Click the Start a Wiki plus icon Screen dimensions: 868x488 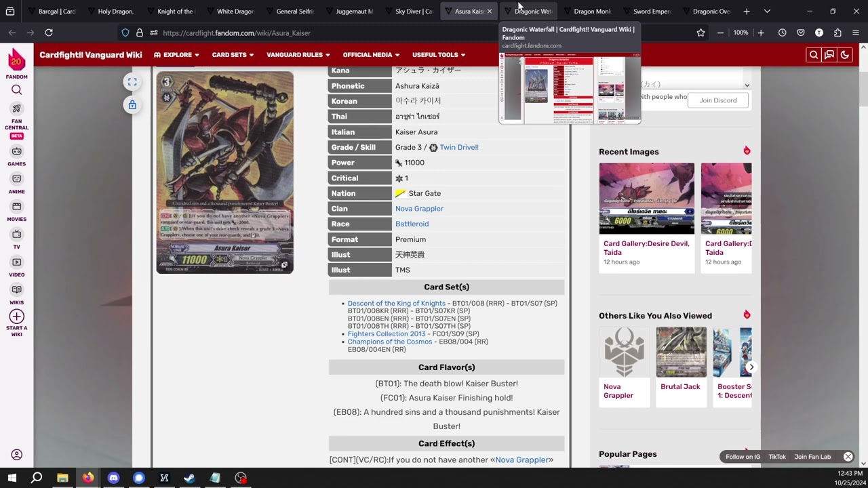[16, 317]
